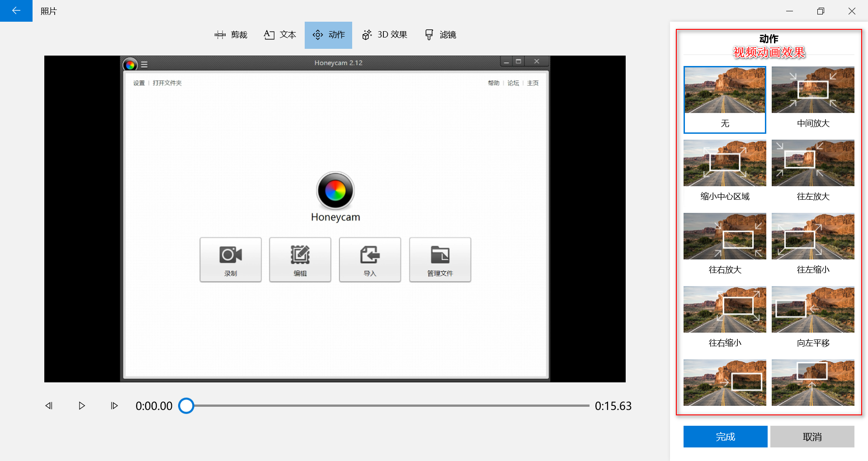This screenshot has height=461, width=868.
Task: Step back one frame
Action: [x=49, y=406]
